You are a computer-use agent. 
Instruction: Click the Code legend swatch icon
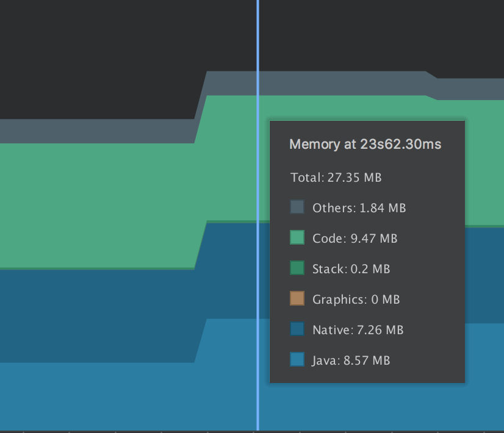click(297, 237)
